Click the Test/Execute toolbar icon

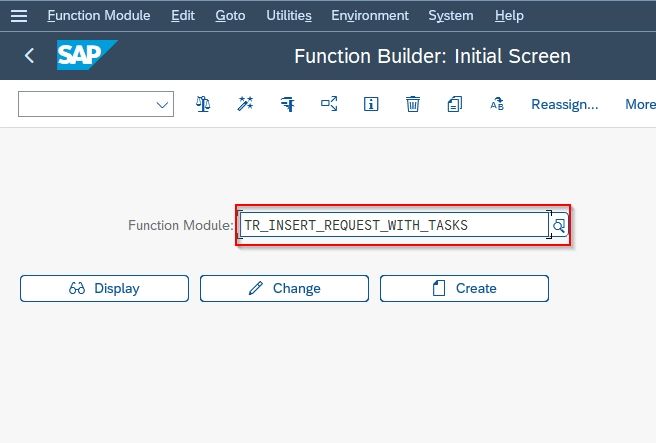287,104
